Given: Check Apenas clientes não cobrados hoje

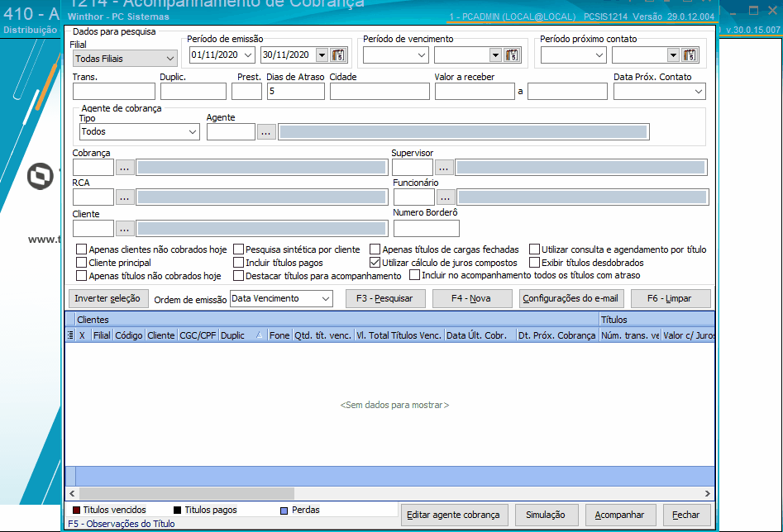Looking at the screenshot, I should click(81, 249).
